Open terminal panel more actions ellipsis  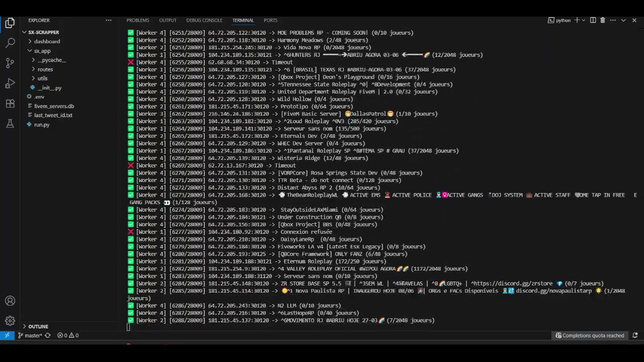(612, 20)
